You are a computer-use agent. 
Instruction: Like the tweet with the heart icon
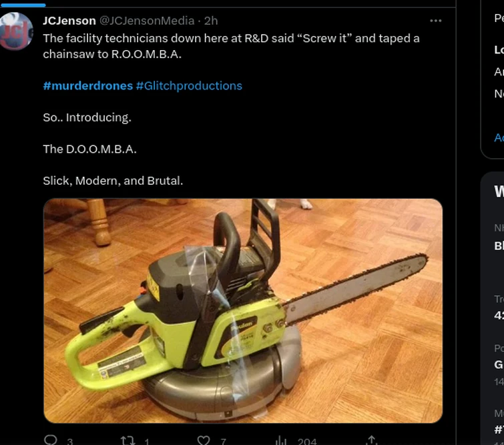point(204,440)
